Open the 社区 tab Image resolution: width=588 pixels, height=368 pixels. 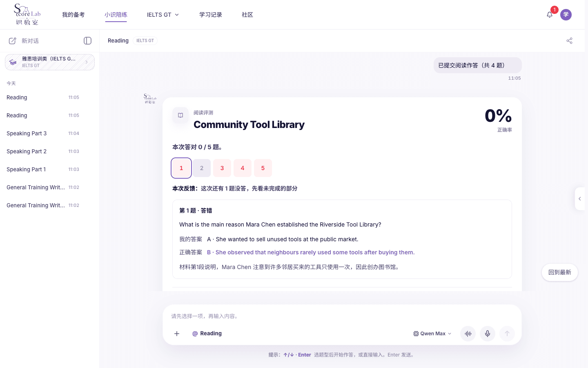point(247,15)
